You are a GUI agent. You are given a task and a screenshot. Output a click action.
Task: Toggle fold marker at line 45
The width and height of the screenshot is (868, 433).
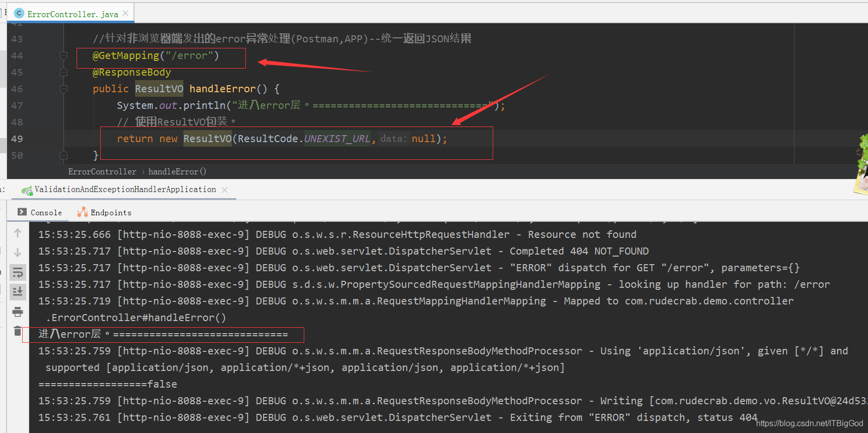point(63,72)
